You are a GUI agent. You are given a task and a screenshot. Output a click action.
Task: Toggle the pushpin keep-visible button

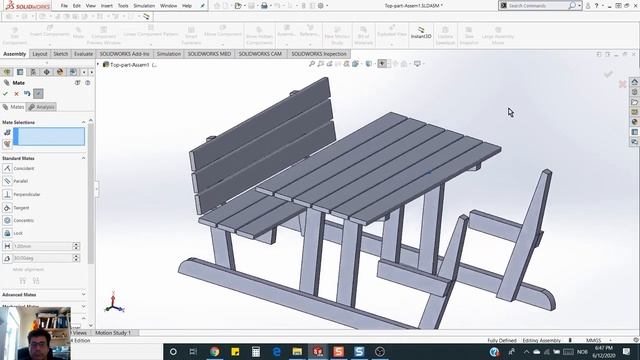(38, 94)
